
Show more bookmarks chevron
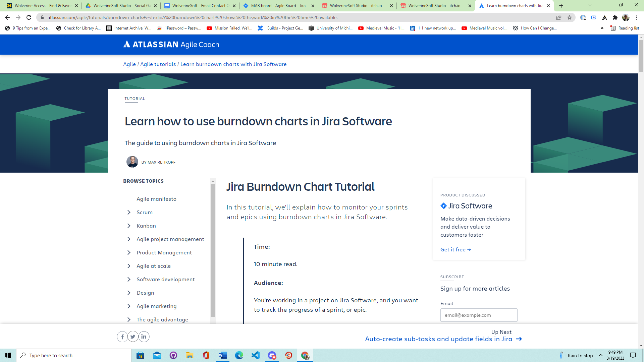tap(602, 28)
